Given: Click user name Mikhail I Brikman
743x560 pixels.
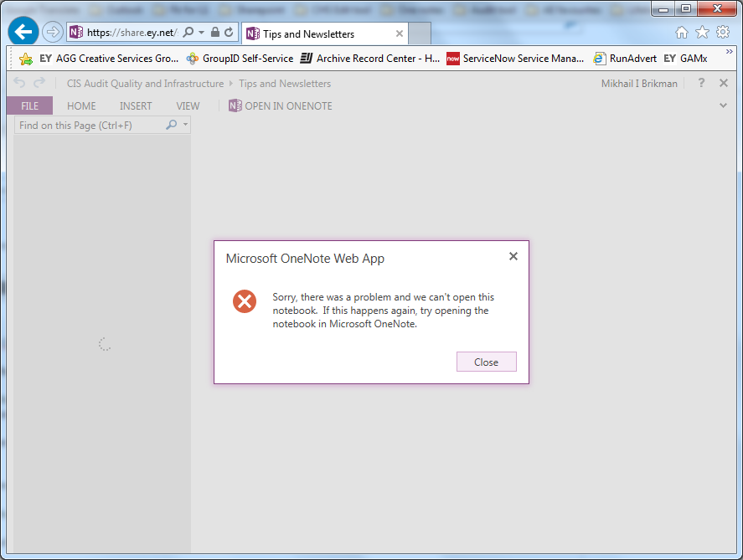Looking at the screenshot, I should (639, 84).
